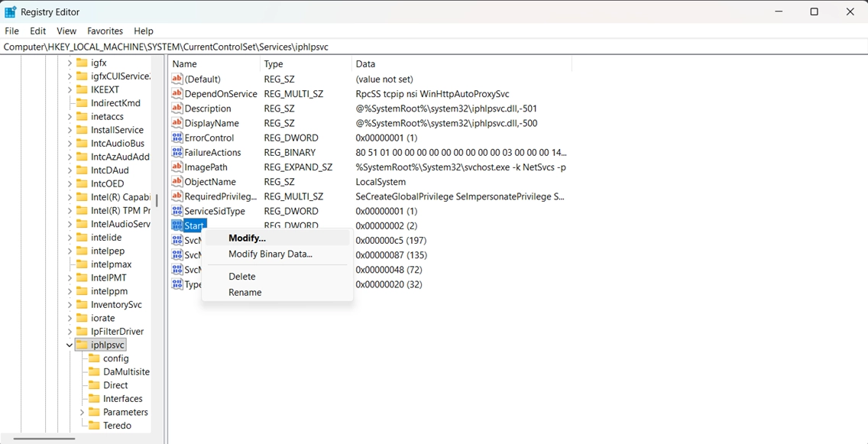868x444 pixels.
Task: Click the Data column header
Action: (462, 64)
